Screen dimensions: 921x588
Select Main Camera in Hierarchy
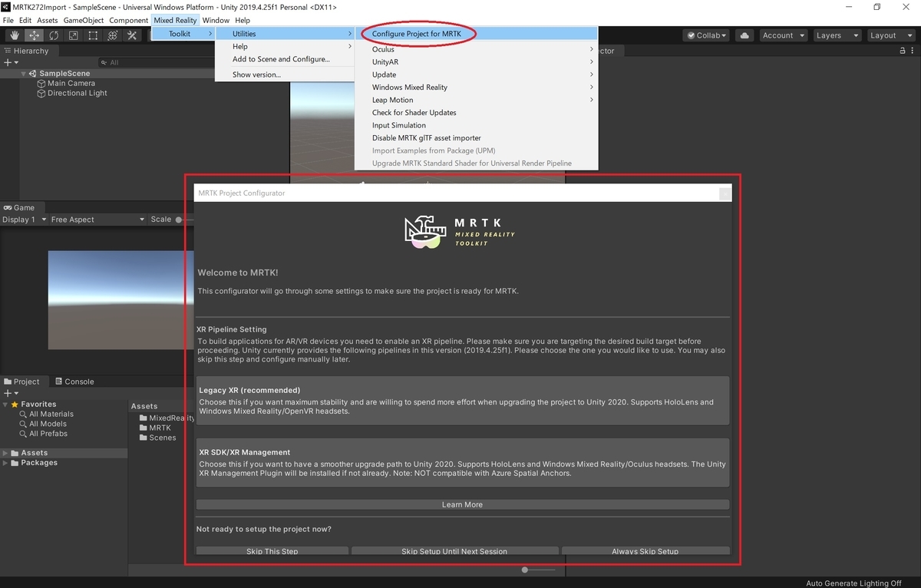71,83
